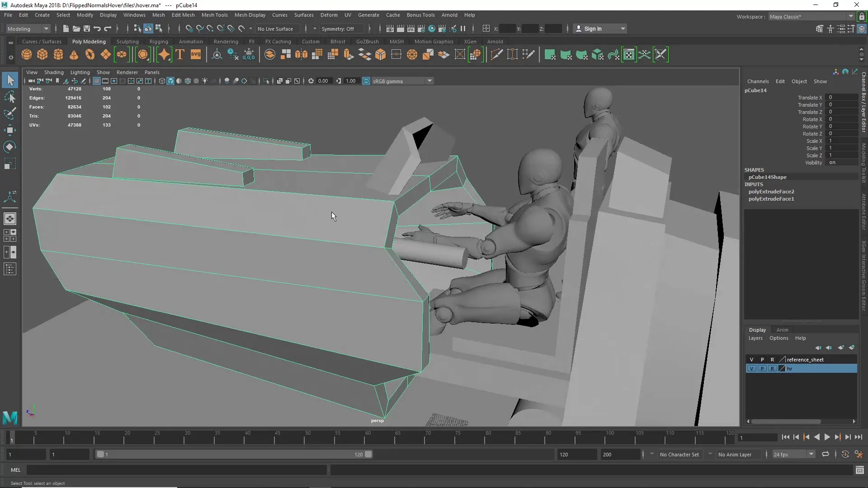Toggle visibility of hr layer
This screenshot has height=488, width=868.
(x=752, y=368)
